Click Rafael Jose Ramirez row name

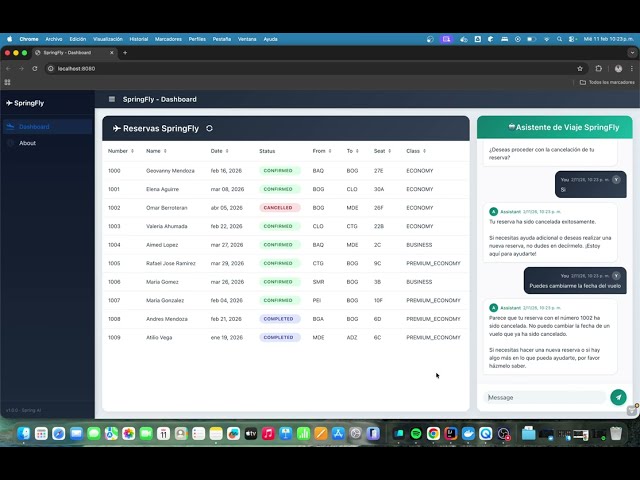171,263
